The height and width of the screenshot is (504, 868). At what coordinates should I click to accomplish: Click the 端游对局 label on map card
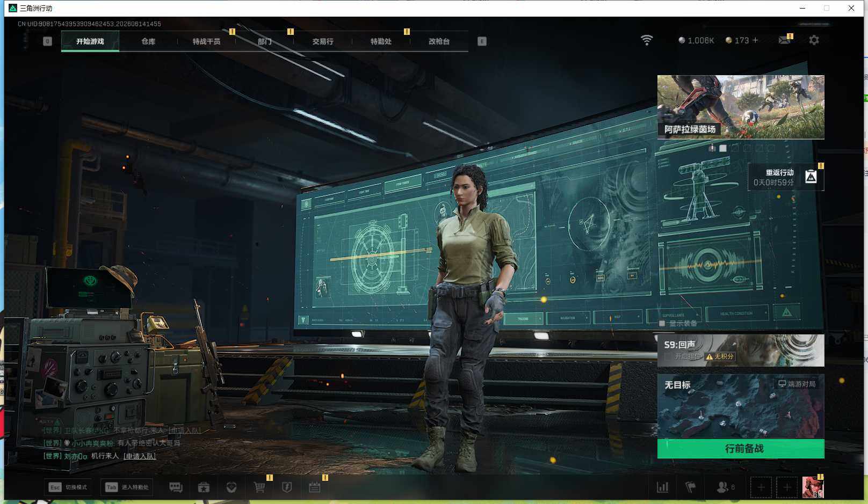tap(797, 384)
